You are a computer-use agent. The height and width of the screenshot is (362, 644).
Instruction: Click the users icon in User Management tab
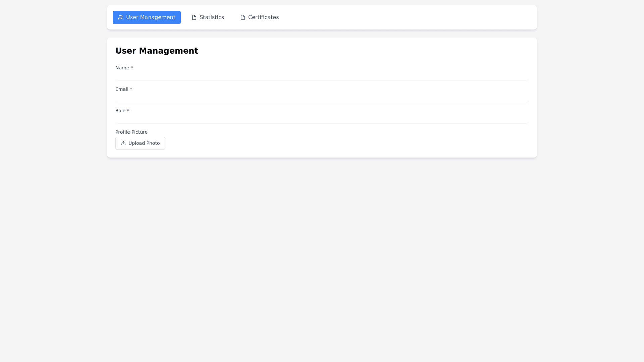tap(121, 17)
